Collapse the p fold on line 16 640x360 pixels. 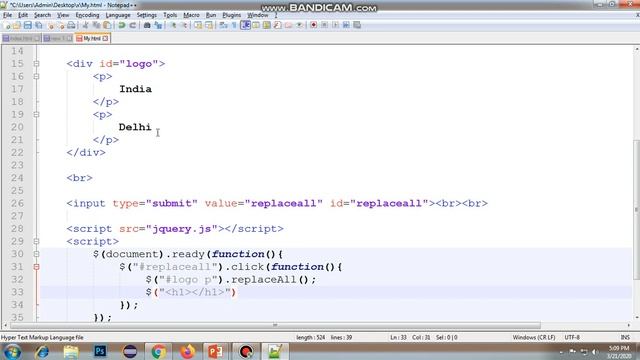point(36,76)
